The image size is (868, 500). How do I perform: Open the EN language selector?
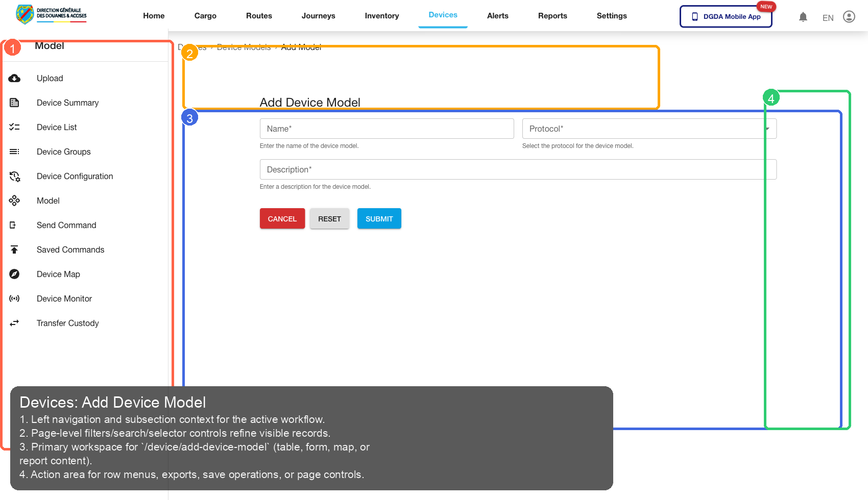coord(828,18)
